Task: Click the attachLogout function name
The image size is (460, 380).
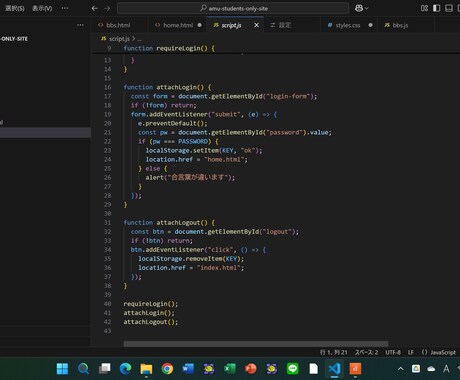Action: point(178,223)
